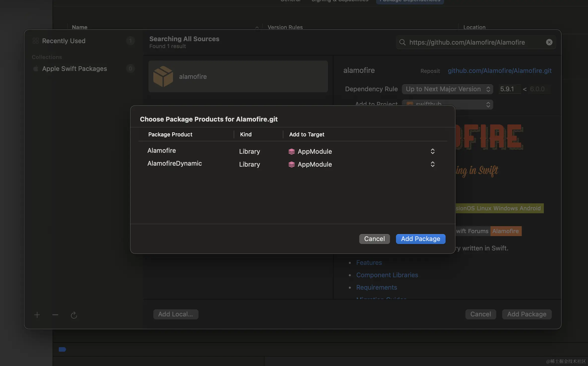Click the refresh collections icon
Screen dimensions: 588x366
tap(74, 315)
